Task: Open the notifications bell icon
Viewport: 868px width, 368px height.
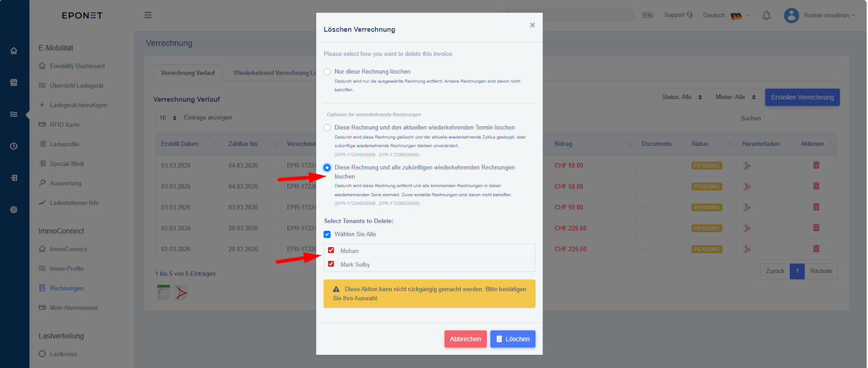Action: point(766,15)
